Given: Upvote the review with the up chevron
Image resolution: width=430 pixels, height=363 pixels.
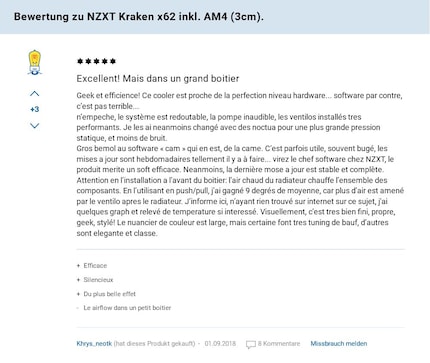Looking at the screenshot, I should 35,94.
